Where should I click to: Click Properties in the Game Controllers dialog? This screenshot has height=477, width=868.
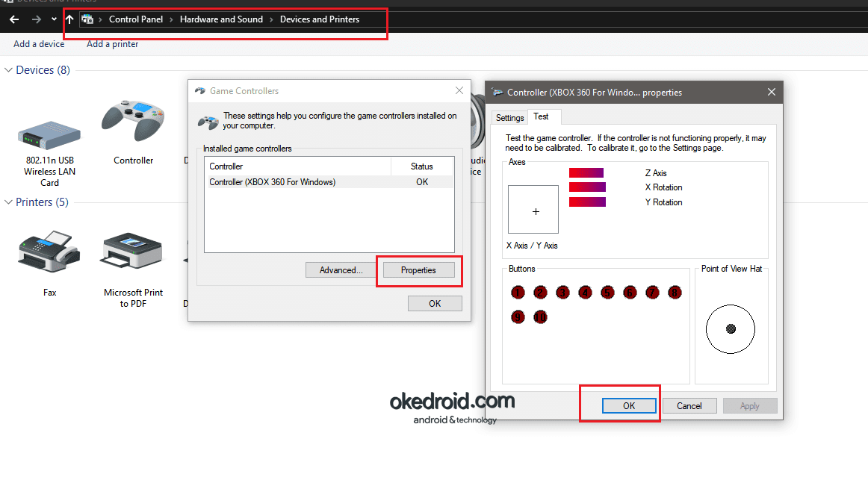(418, 270)
